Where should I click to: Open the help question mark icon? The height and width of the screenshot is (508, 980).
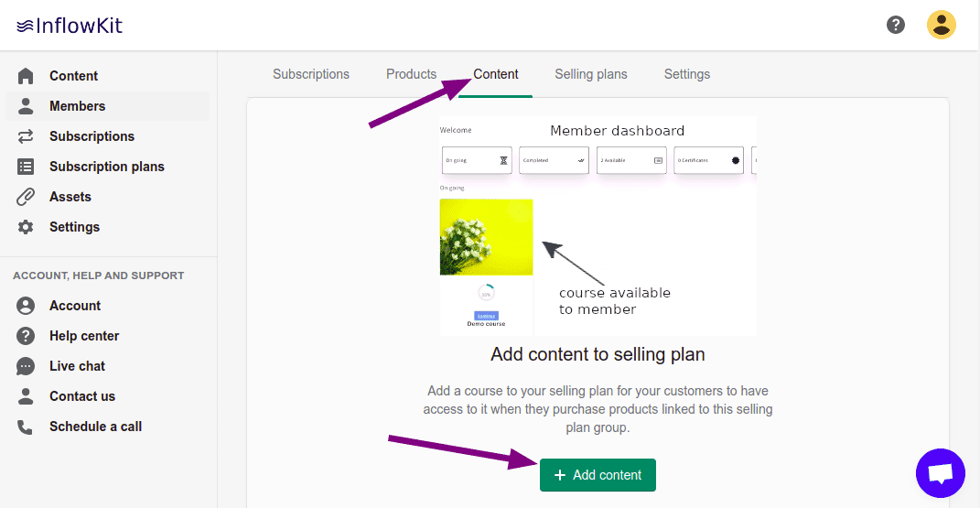[896, 25]
